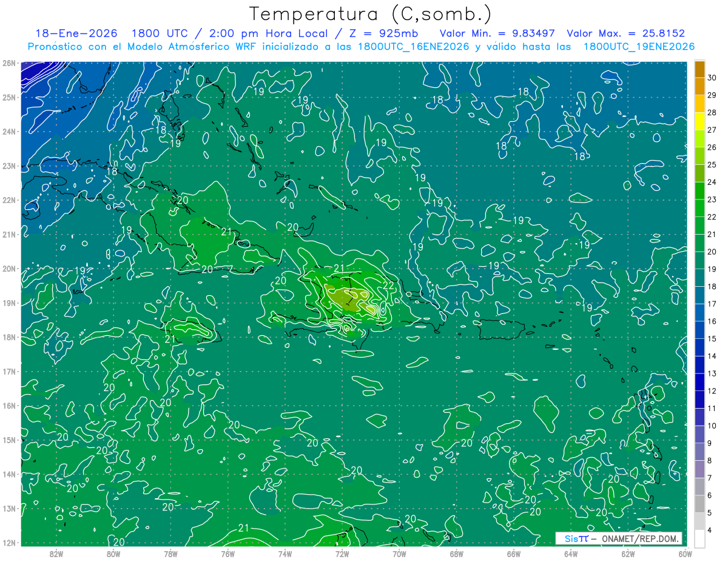Click colorbar label "9"
The width and height of the screenshot is (728, 562).
pos(710,443)
